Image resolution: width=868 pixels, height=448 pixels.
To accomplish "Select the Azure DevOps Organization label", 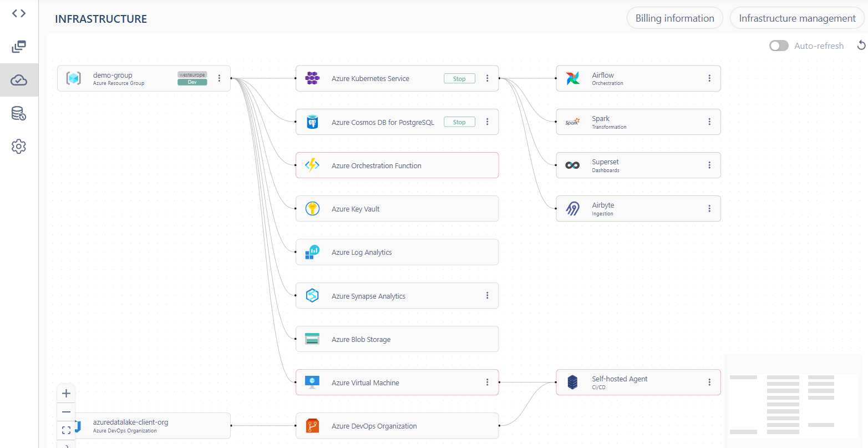I will click(374, 426).
